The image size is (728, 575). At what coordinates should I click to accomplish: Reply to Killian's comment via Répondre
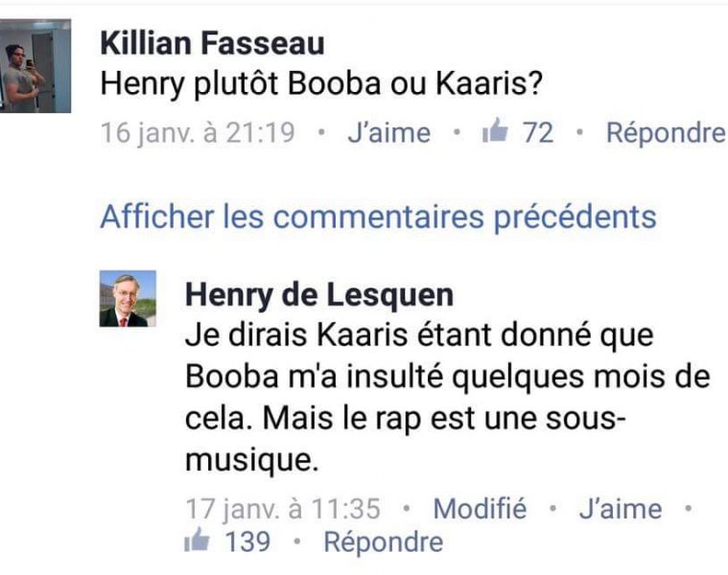[666, 133]
